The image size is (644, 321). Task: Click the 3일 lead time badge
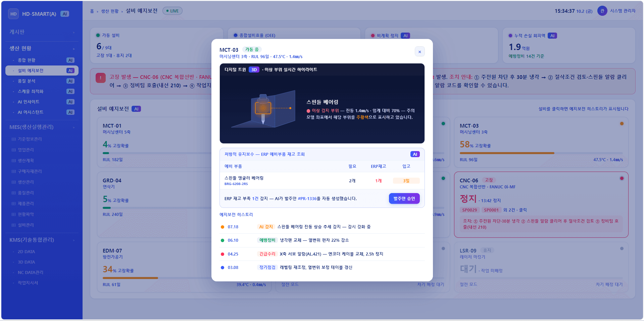pyautogui.click(x=406, y=181)
